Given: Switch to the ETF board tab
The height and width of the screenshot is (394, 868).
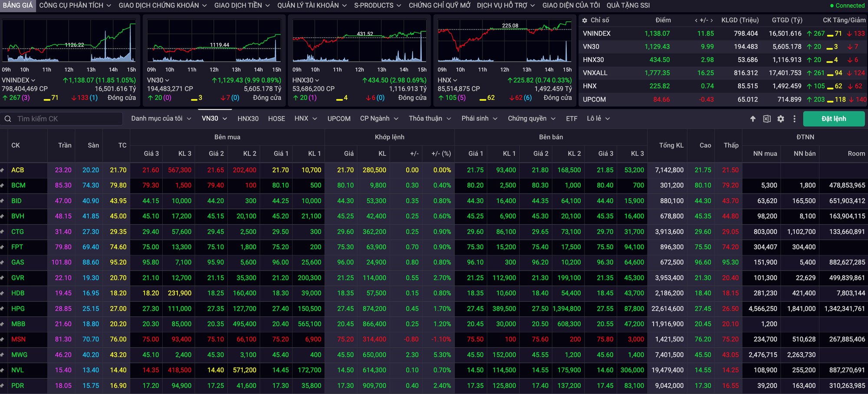Looking at the screenshot, I should (x=572, y=118).
